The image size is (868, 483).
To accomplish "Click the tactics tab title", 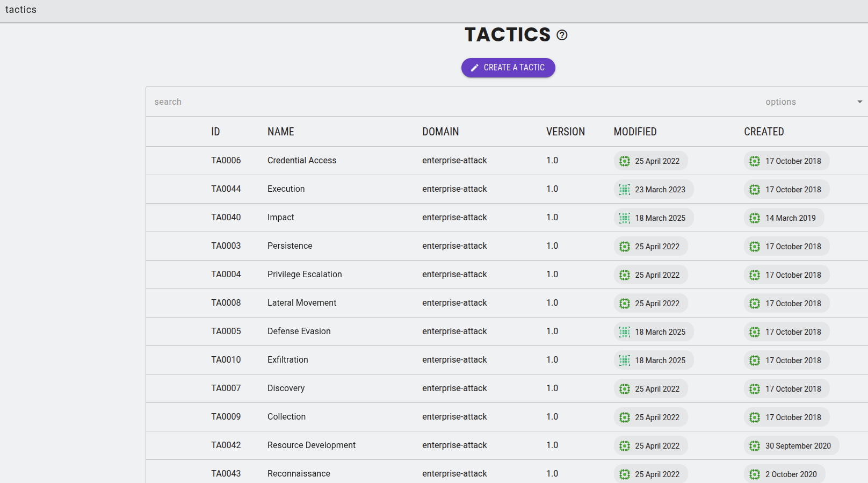I will [x=21, y=10].
